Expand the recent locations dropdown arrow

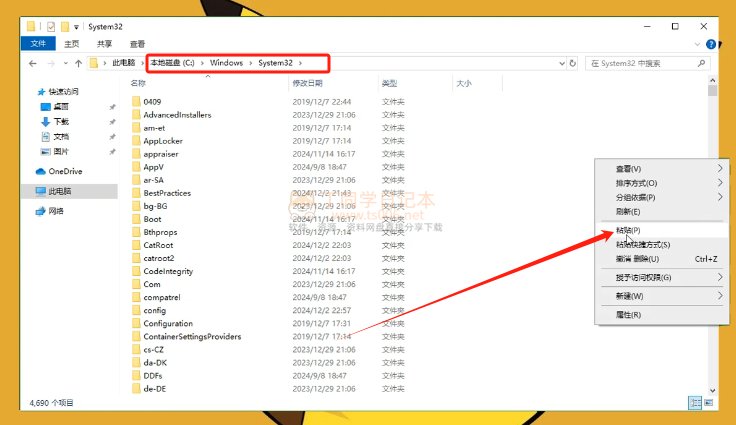click(64, 63)
